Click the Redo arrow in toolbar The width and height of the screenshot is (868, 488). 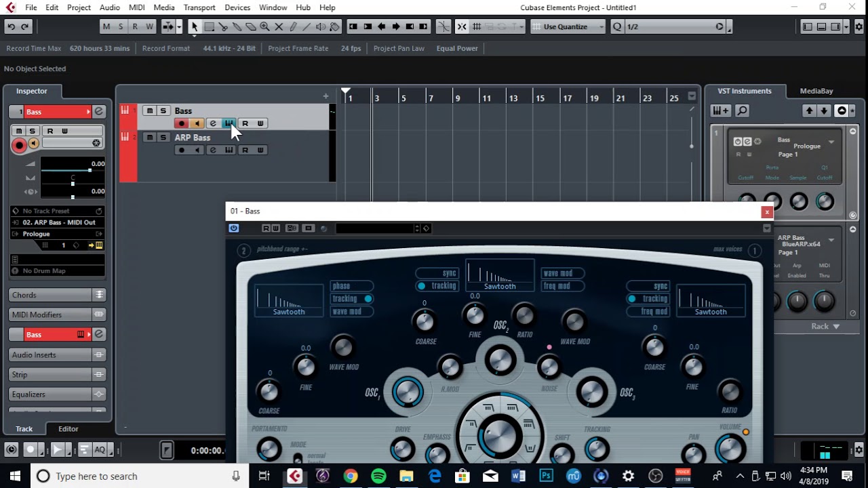tap(25, 26)
